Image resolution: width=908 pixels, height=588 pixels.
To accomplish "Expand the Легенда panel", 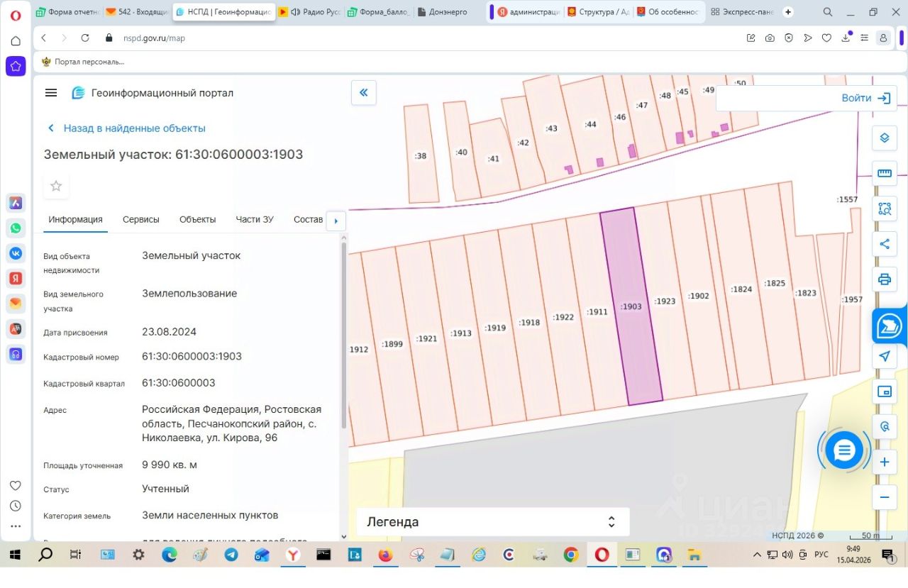I will (492, 522).
